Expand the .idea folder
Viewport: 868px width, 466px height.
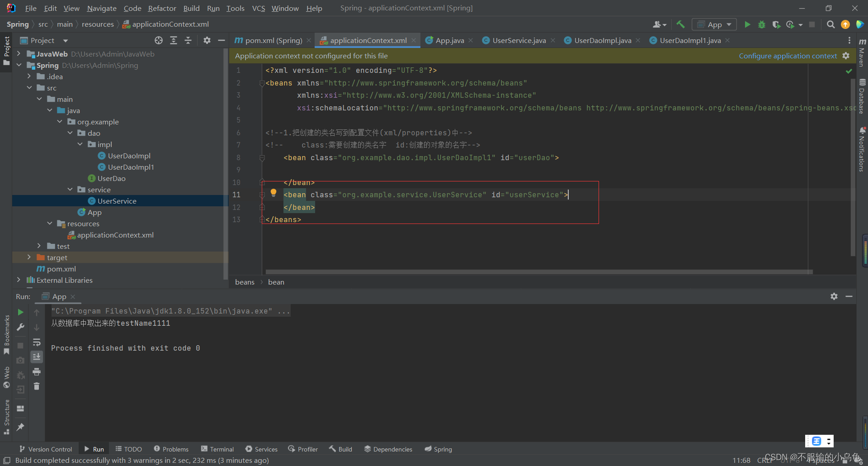pyautogui.click(x=29, y=76)
